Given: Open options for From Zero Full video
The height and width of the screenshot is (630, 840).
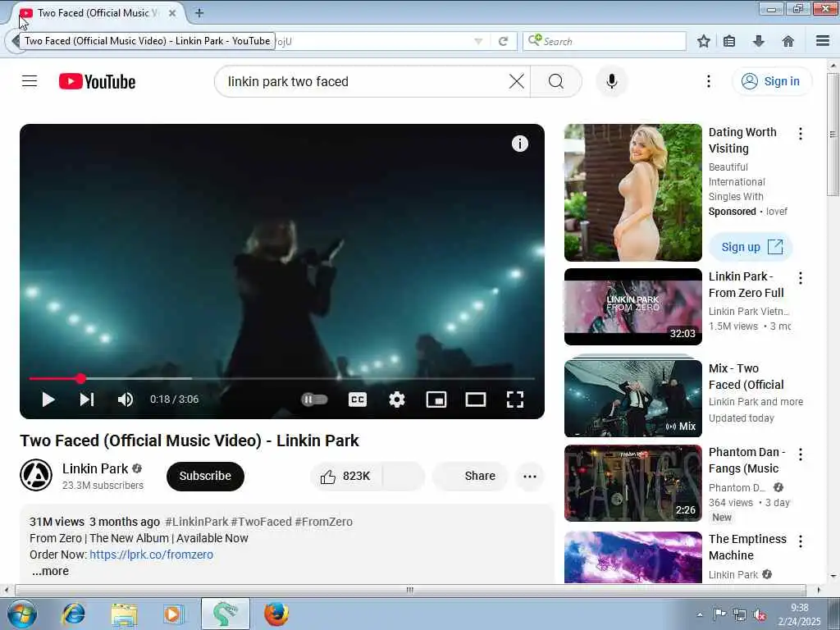Looking at the screenshot, I should tap(801, 277).
